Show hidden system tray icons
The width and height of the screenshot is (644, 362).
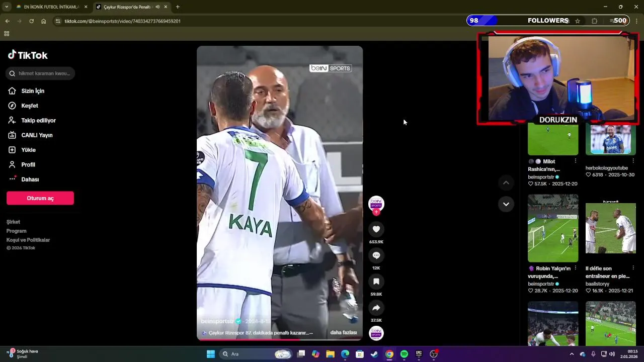(x=572, y=354)
